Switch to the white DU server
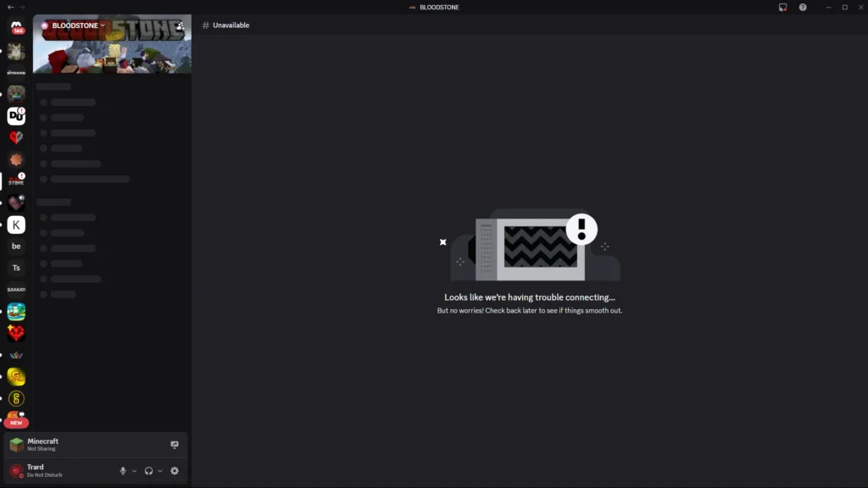Screen dimensions: 868x488 click(x=16, y=116)
